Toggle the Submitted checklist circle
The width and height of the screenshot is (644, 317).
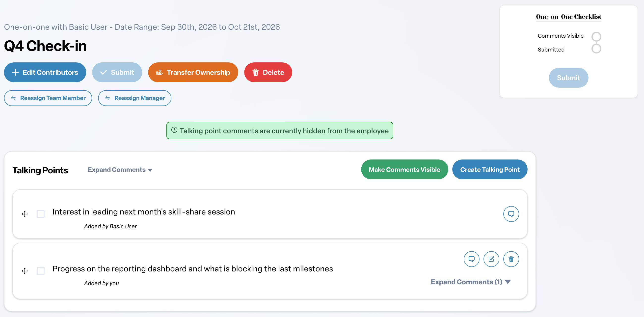click(x=596, y=49)
